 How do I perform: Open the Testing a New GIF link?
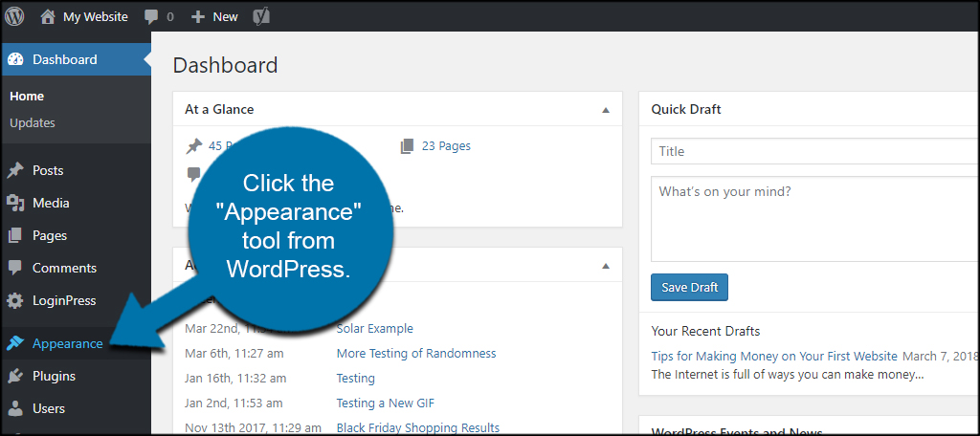click(x=385, y=403)
